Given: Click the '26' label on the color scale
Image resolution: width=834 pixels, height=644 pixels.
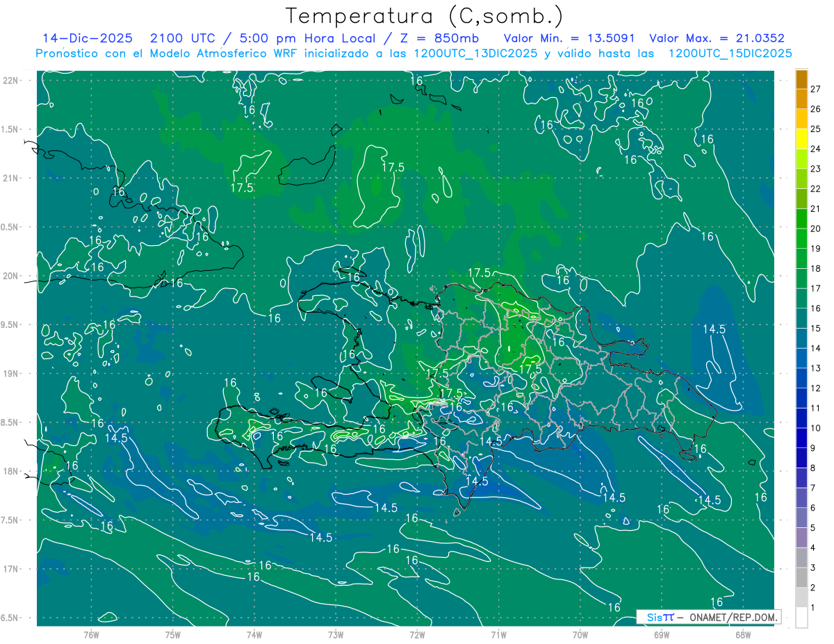Looking at the screenshot, I should tap(816, 109).
